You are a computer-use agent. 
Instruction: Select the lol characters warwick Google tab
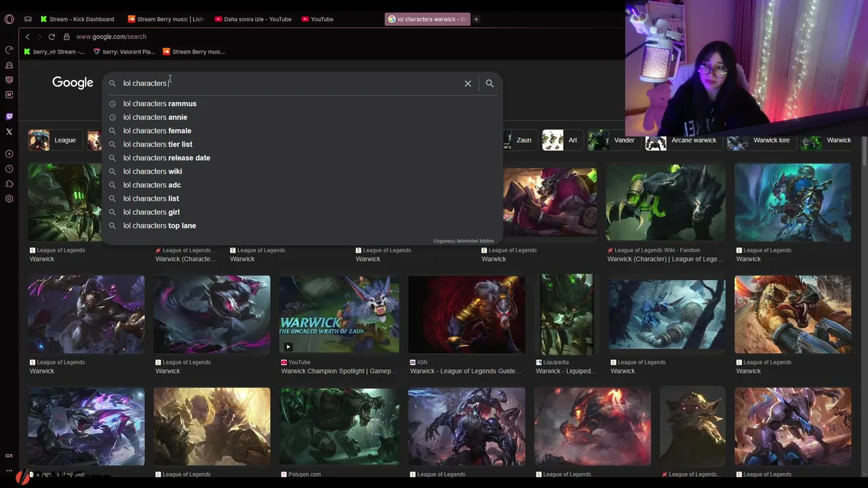[427, 19]
